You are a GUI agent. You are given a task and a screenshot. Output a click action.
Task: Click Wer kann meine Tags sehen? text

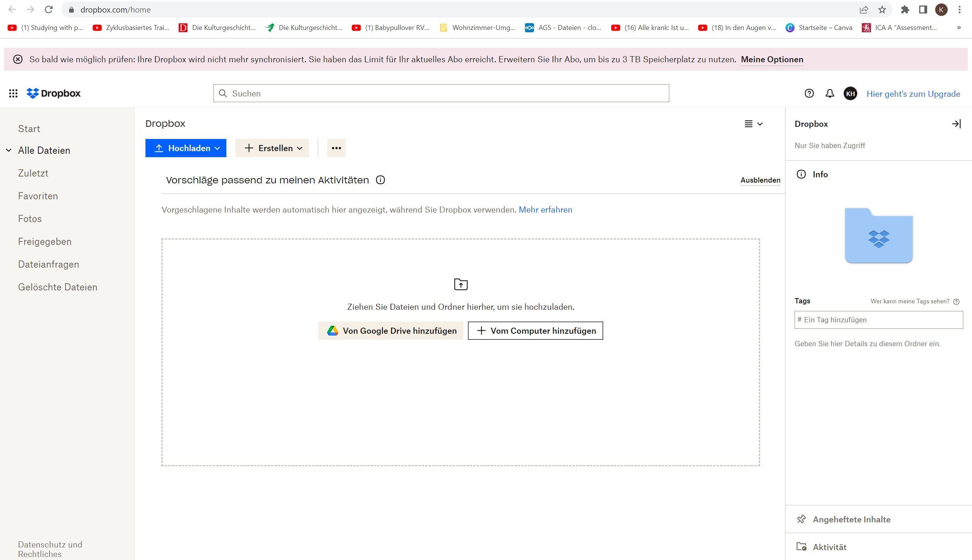point(910,301)
